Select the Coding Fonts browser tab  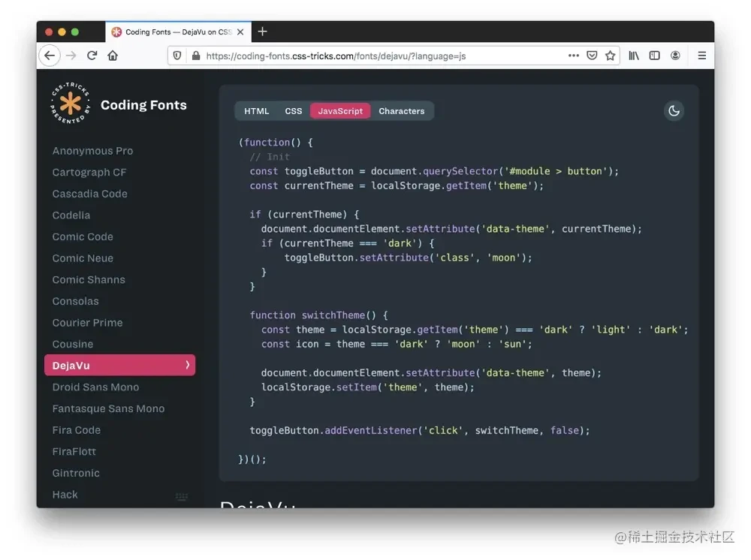tap(178, 32)
